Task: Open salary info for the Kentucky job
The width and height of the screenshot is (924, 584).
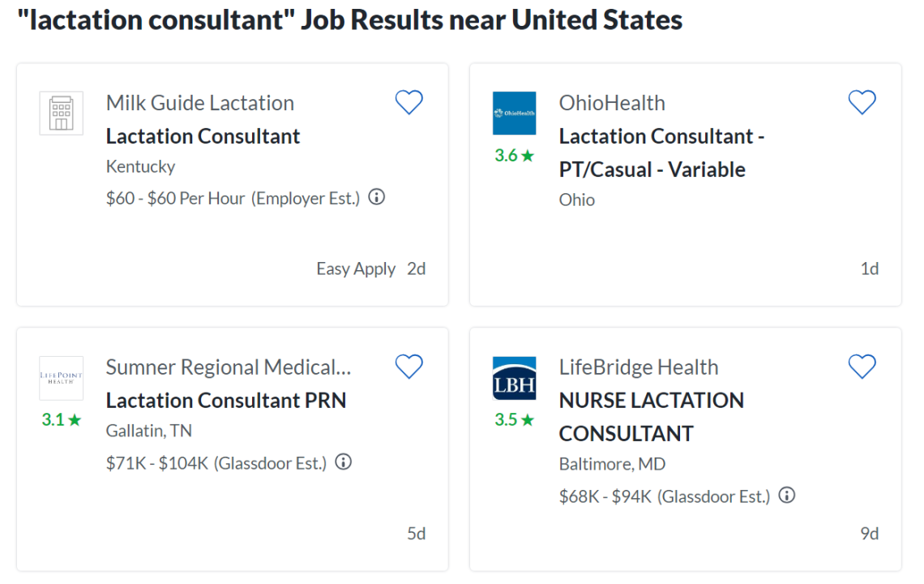Action: [375, 197]
